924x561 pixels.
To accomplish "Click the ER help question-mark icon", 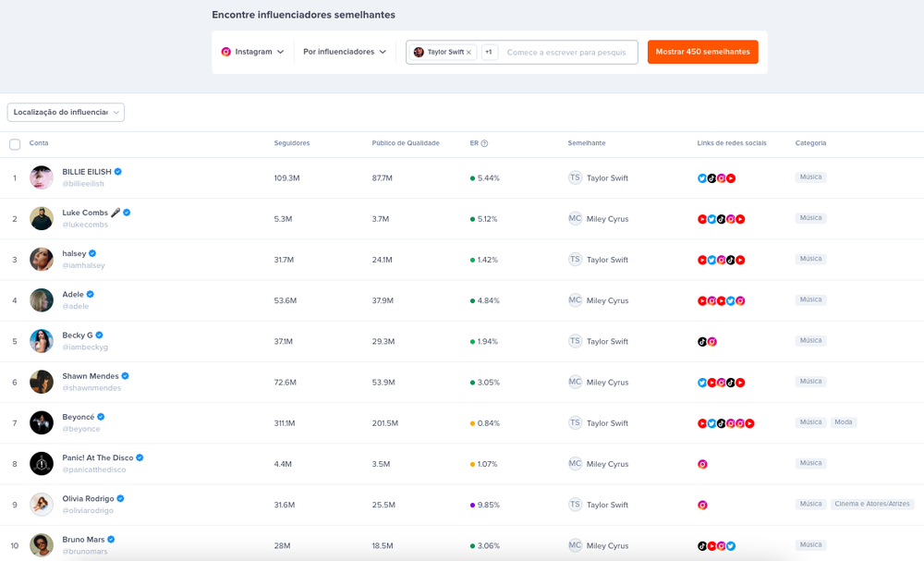I will [484, 143].
